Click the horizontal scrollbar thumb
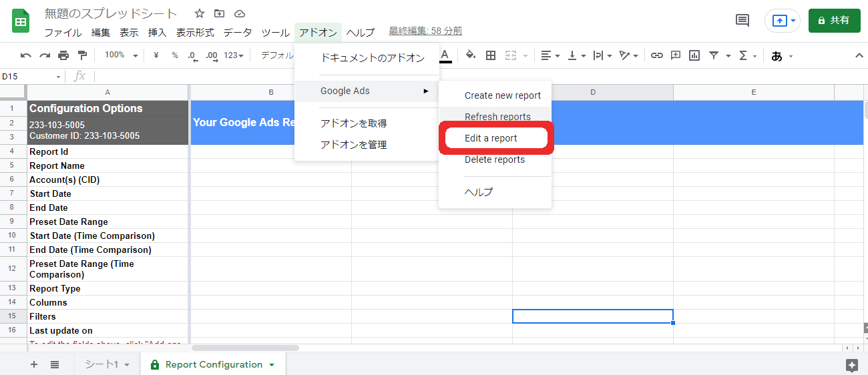The image size is (868, 375). pos(245,348)
